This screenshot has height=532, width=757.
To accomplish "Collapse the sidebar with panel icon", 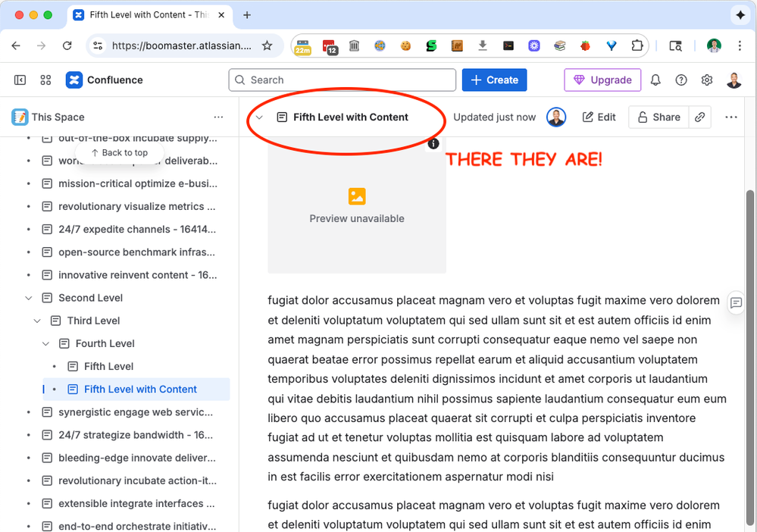I will [20, 80].
